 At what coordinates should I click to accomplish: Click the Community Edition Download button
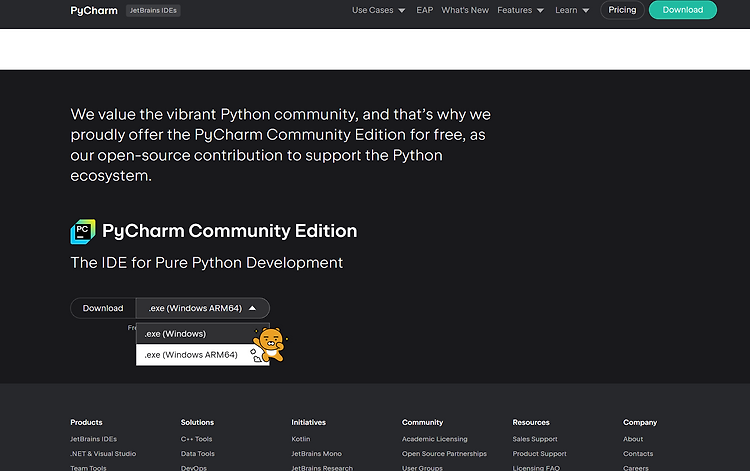coord(103,308)
